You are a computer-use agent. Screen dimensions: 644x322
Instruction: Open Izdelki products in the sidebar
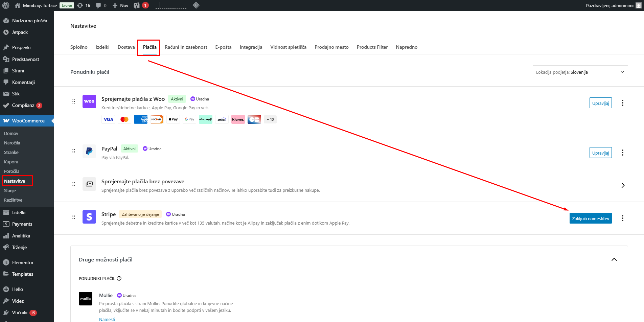point(27,212)
